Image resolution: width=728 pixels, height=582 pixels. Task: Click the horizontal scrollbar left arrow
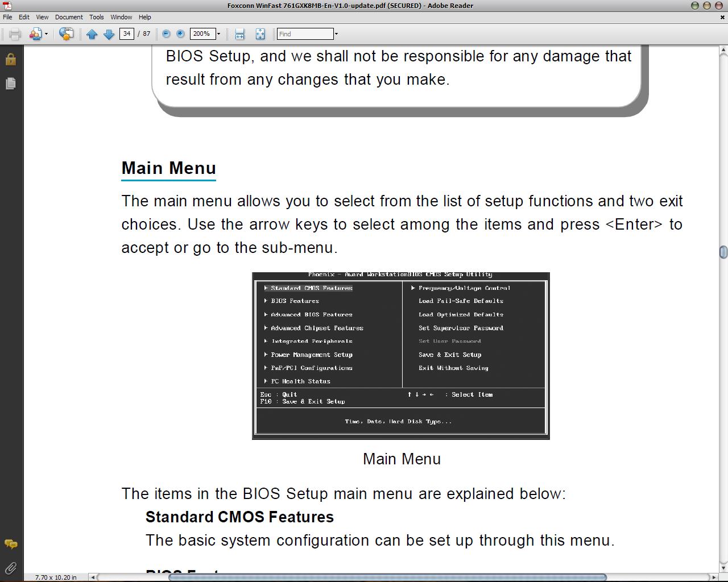point(93,577)
